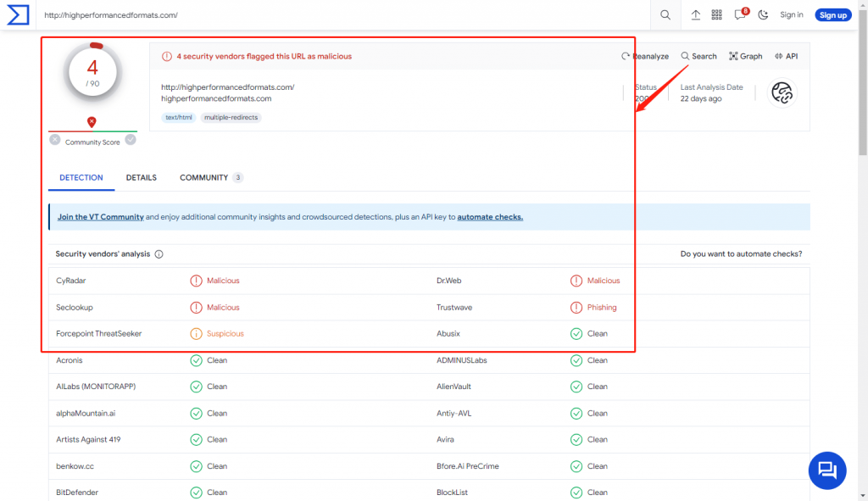The height and width of the screenshot is (501, 868).
Task: Click the Forcepoint ThreatSeeker suspicious icon
Action: click(196, 334)
